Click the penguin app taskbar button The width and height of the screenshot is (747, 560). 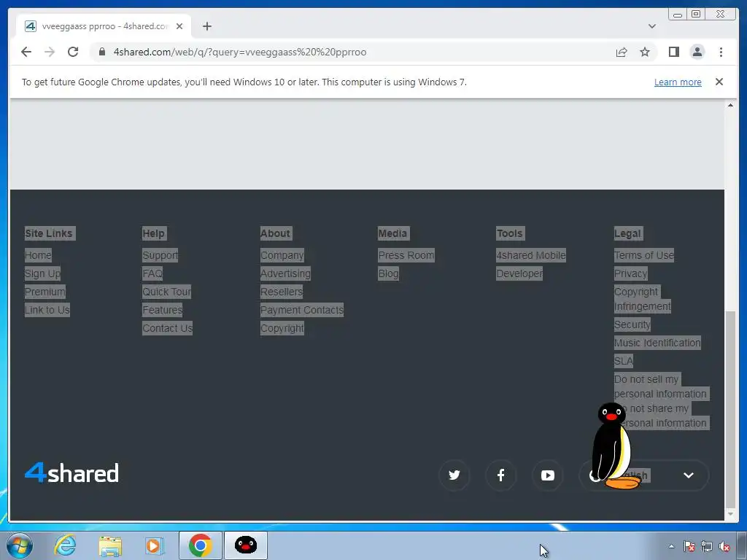tap(246, 545)
